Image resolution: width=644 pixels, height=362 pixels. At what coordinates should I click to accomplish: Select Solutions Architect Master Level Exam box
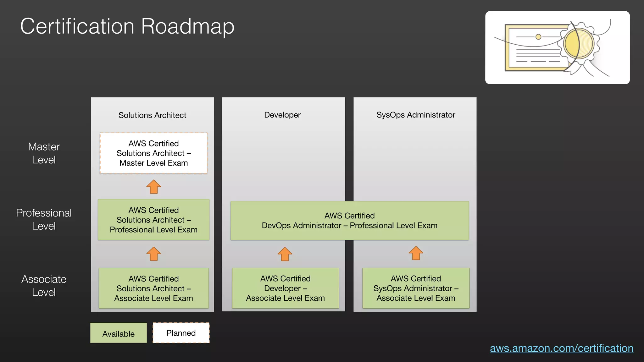[x=153, y=153]
